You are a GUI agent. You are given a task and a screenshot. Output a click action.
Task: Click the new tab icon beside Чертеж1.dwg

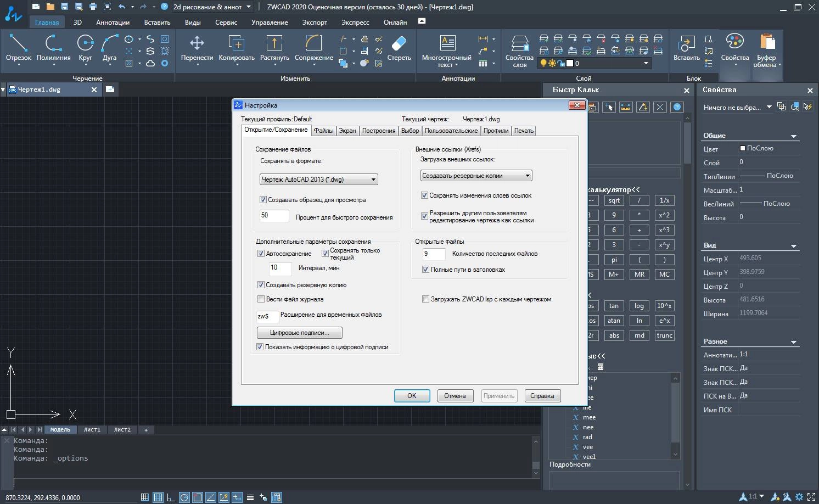110,89
